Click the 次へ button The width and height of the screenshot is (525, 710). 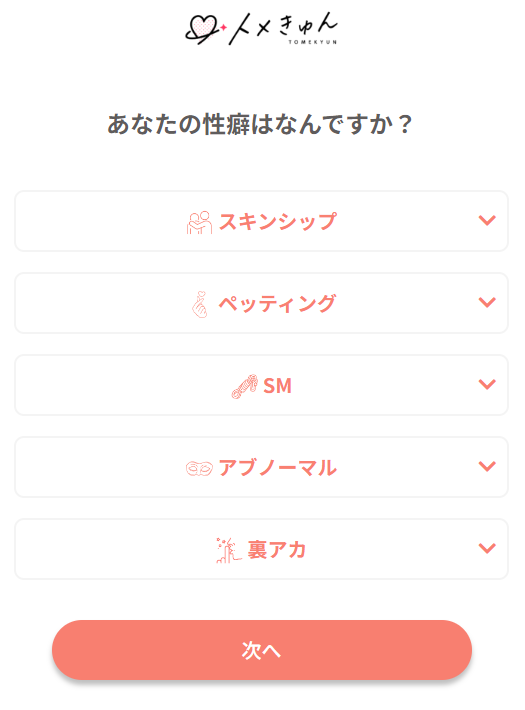click(262, 650)
